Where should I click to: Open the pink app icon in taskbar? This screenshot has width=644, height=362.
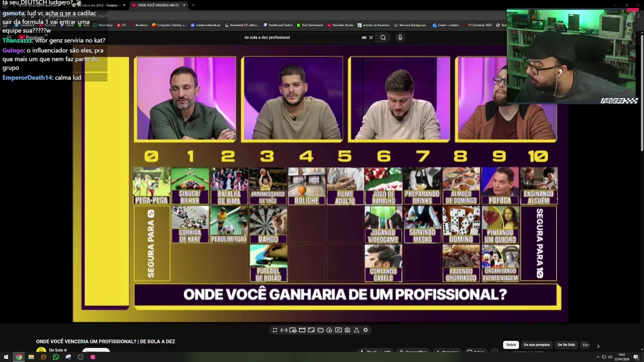click(x=93, y=357)
